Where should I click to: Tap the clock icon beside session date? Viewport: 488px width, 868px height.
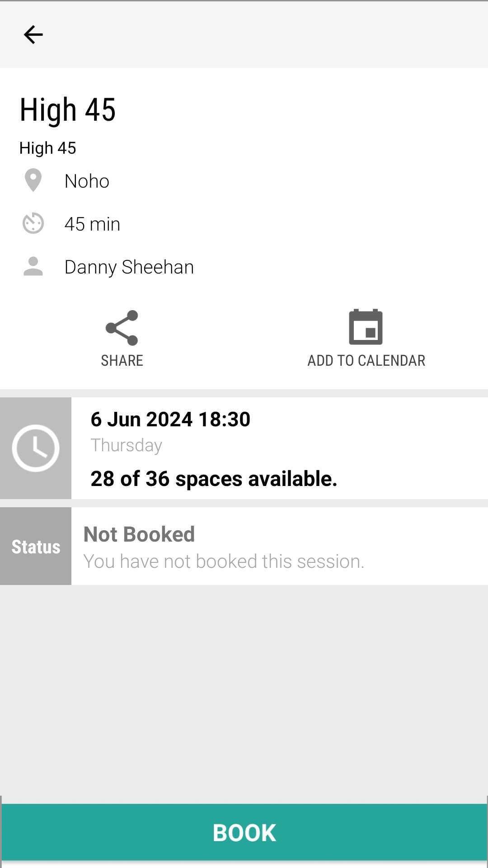(x=36, y=448)
